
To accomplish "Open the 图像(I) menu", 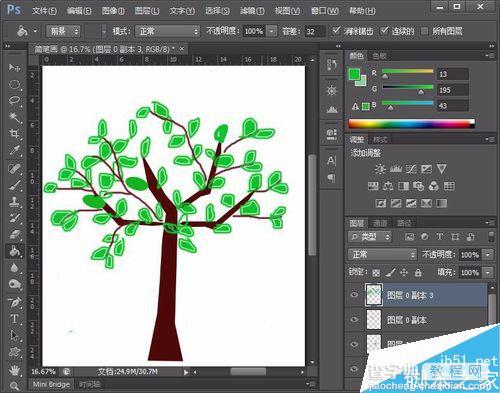I will tap(113, 11).
